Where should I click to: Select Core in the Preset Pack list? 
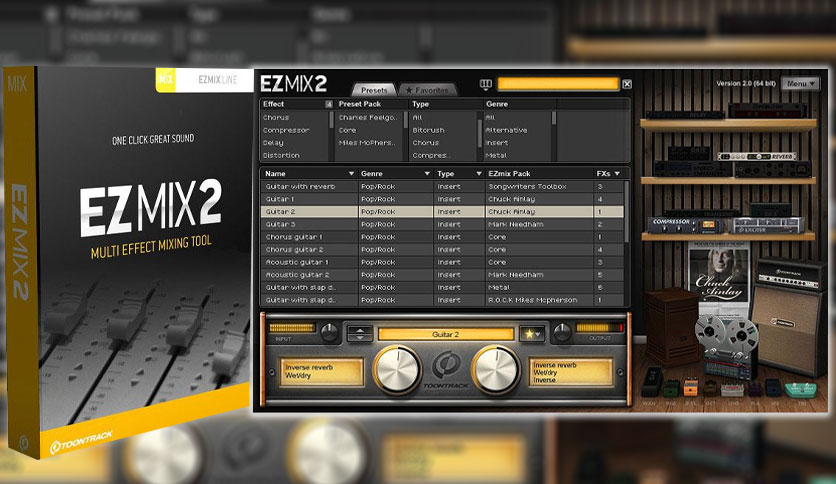coord(347,130)
